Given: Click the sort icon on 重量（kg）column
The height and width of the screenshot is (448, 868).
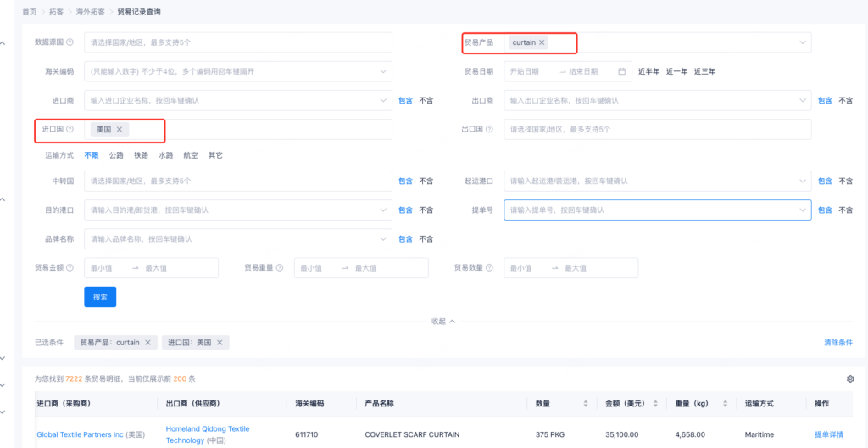Looking at the screenshot, I should tap(722, 404).
